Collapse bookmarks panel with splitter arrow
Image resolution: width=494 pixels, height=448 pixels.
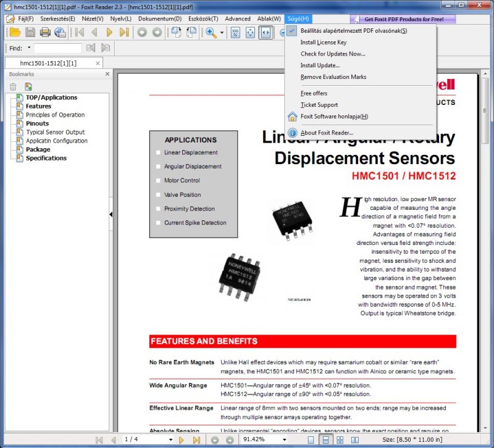[x=111, y=214]
